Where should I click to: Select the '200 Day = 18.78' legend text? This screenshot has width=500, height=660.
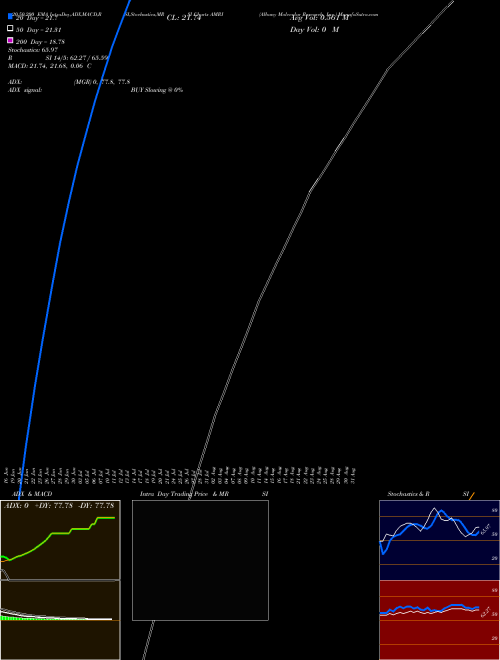click(x=40, y=42)
